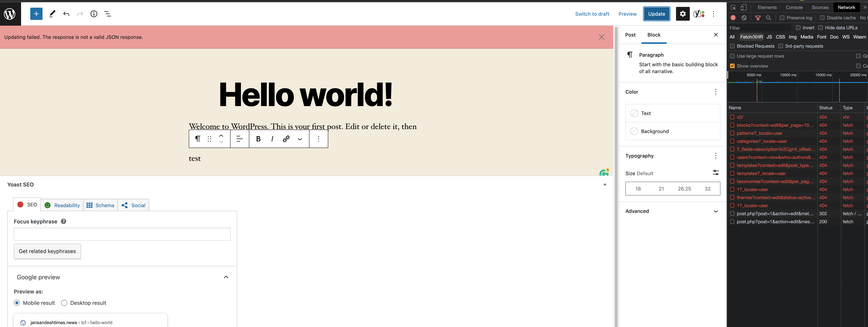The image size is (868, 327).
Task: Open the network search magnifier
Action: pos(769,18)
